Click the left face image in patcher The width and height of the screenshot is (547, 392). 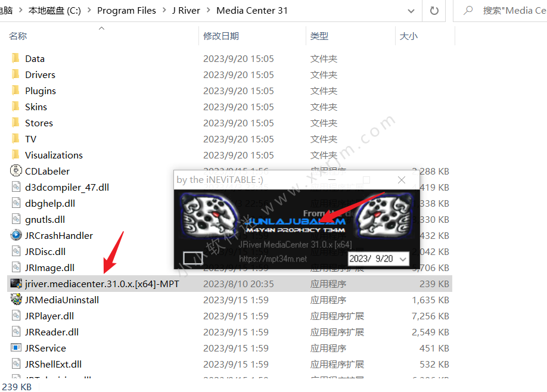point(209,214)
